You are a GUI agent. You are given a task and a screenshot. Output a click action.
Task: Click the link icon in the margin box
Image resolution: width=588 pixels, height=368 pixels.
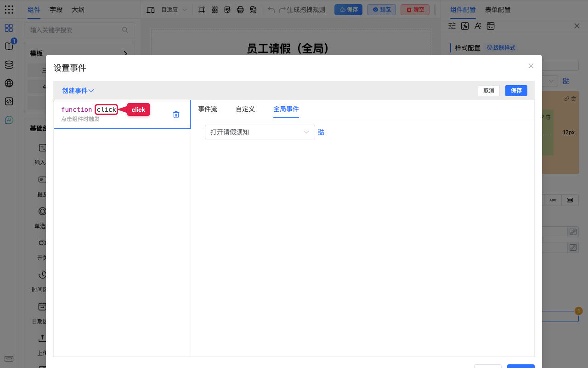567,99
